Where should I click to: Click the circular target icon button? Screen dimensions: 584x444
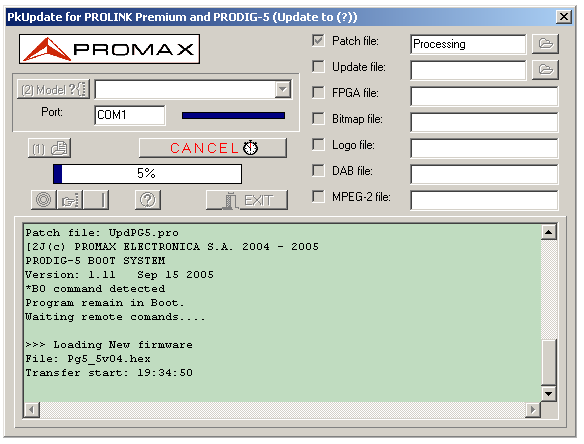(44, 200)
